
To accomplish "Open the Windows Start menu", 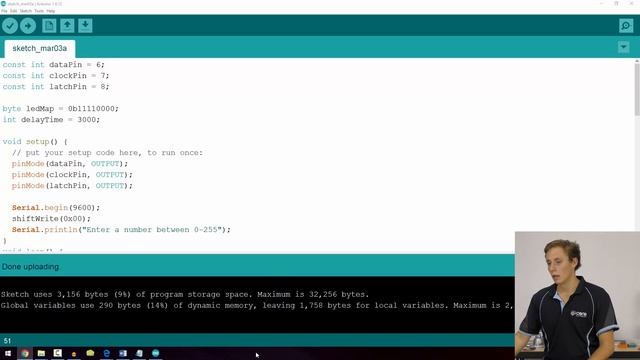I will pyautogui.click(x=8, y=353).
